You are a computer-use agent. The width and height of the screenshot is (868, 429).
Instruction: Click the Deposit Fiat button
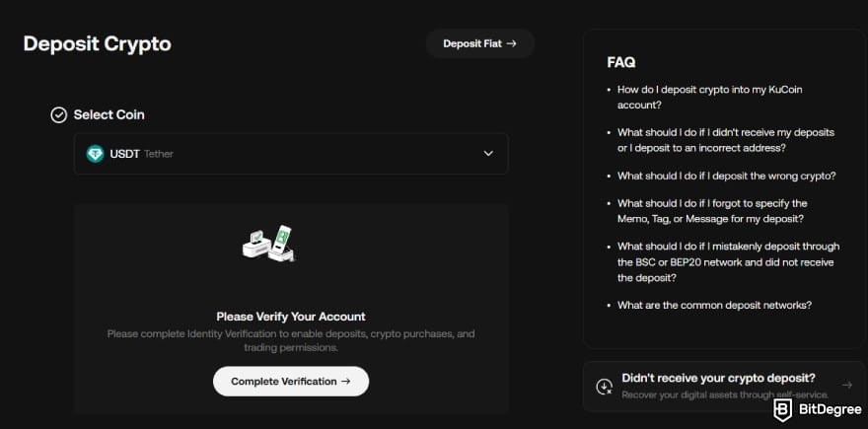coord(480,43)
